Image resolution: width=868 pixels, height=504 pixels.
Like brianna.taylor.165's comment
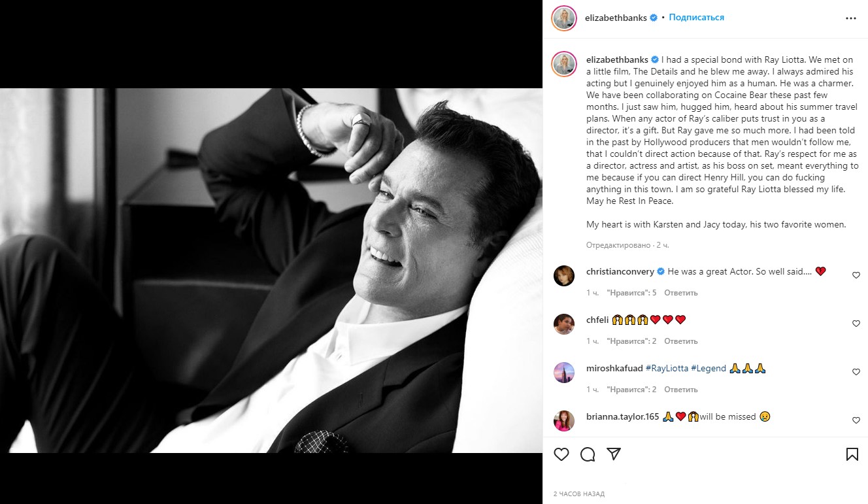[856, 420]
